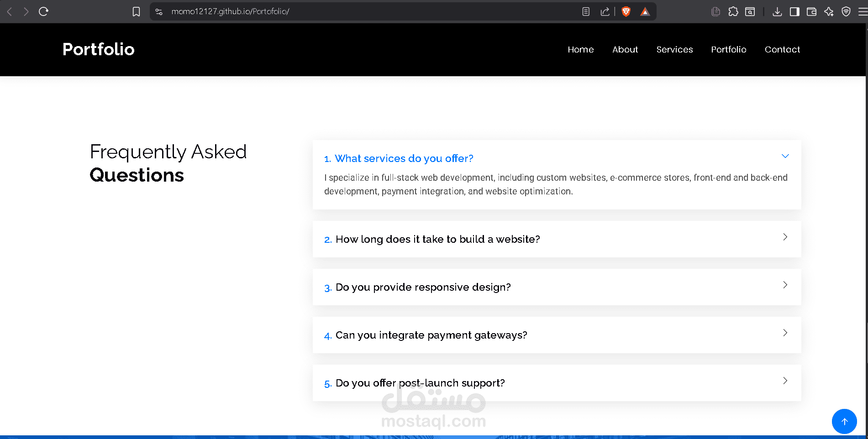Open the reader mode icon in address bar
Viewport: 868px width, 439px height.
[x=586, y=11]
